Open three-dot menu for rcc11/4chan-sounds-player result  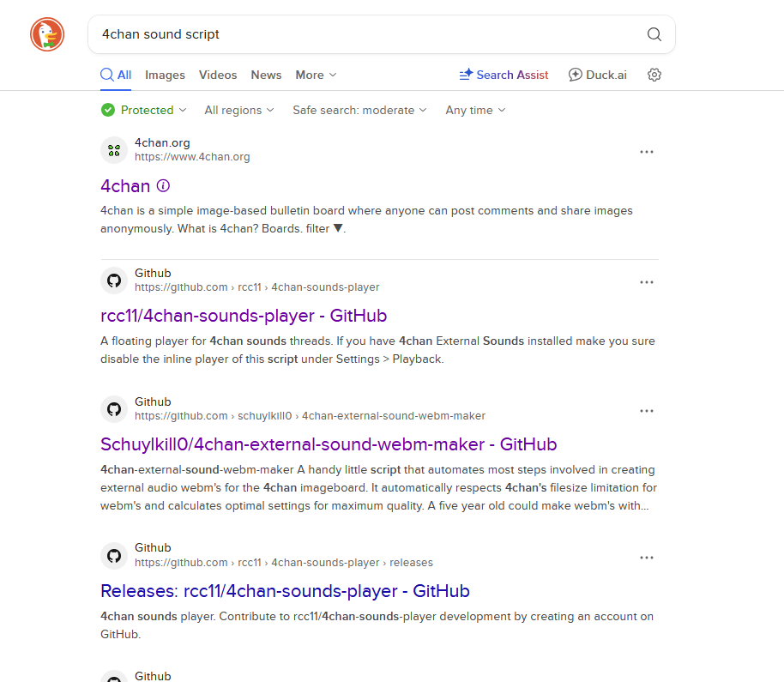(x=647, y=282)
